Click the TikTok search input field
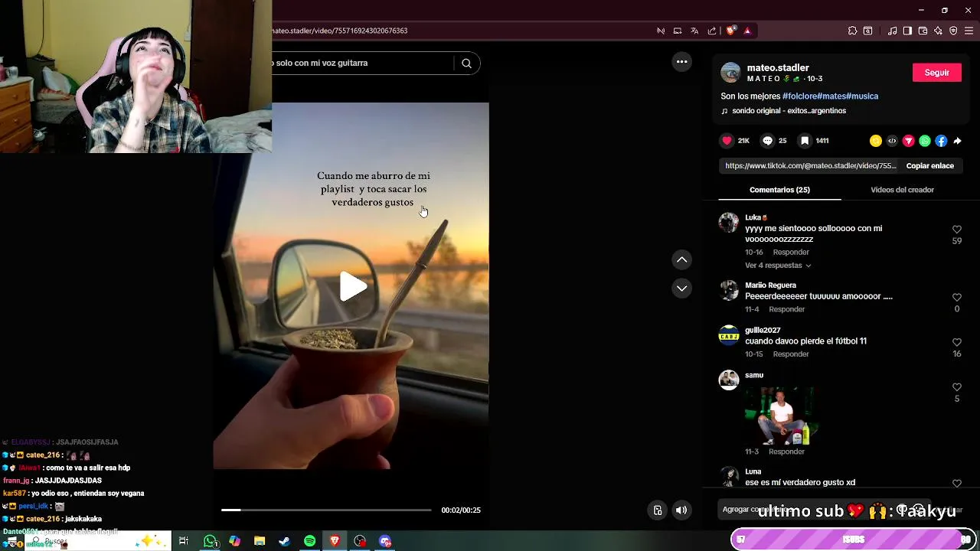 tap(363, 64)
